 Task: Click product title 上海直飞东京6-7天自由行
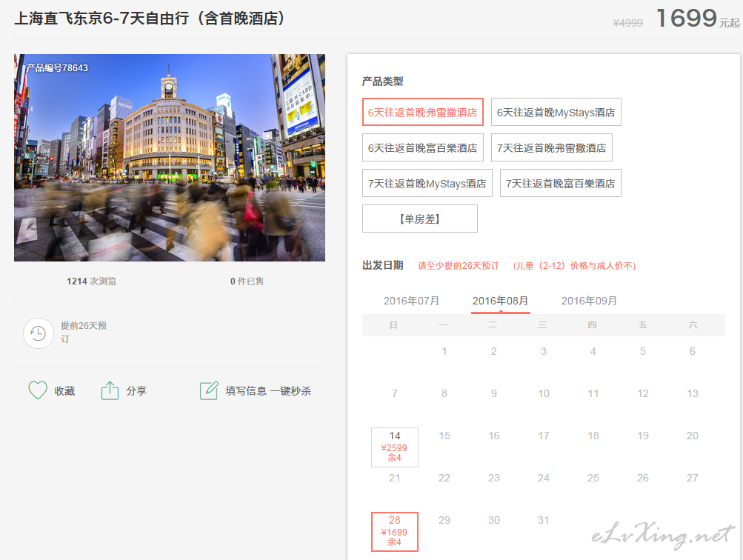[150, 18]
